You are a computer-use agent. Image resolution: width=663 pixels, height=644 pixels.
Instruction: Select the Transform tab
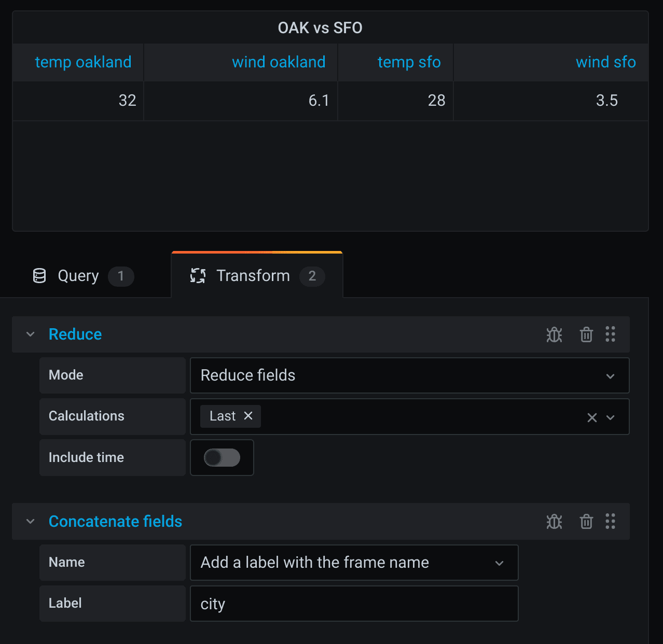point(253,276)
